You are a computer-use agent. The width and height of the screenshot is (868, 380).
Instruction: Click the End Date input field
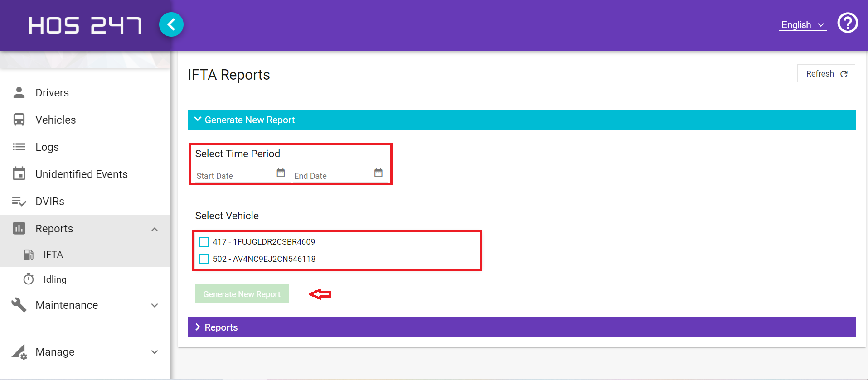coord(333,176)
